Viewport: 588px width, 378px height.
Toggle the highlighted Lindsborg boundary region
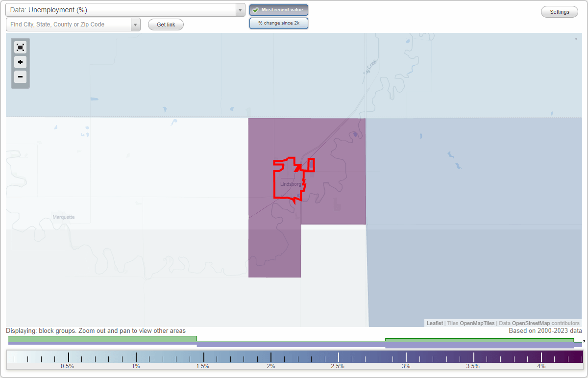[x=289, y=181]
